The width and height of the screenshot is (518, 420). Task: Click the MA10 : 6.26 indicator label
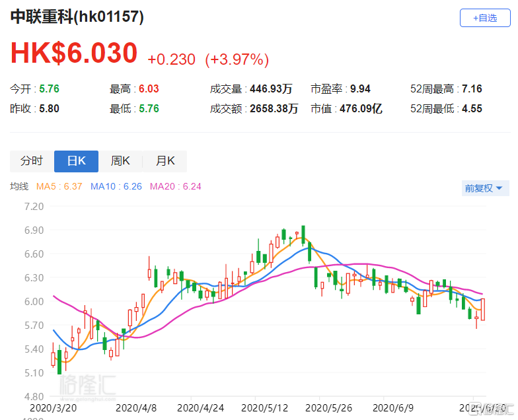(x=116, y=186)
